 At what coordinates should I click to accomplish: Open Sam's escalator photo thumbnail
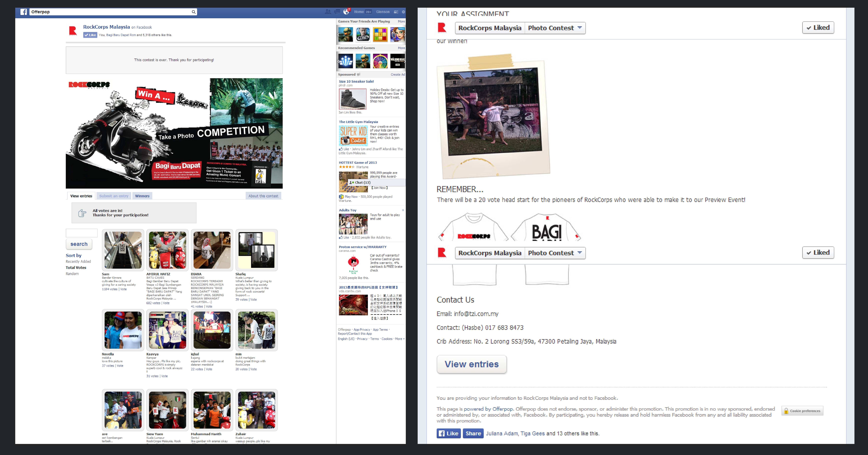click(123, 250)
